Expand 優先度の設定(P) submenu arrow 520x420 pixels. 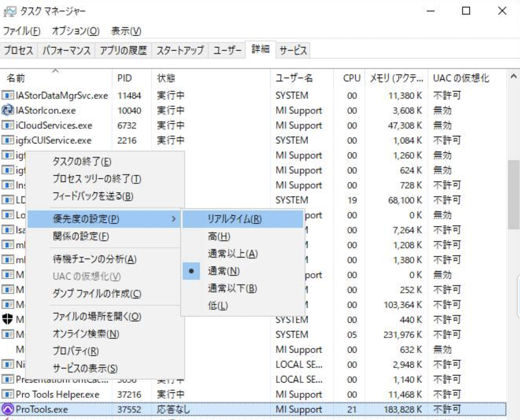174,219
